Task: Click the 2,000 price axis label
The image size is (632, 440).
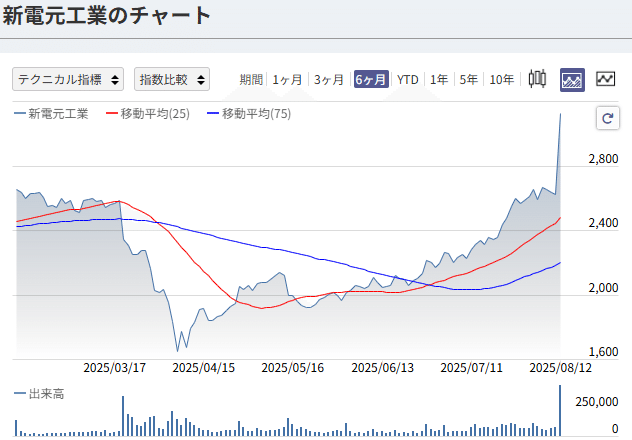Action: pos(603,288)
